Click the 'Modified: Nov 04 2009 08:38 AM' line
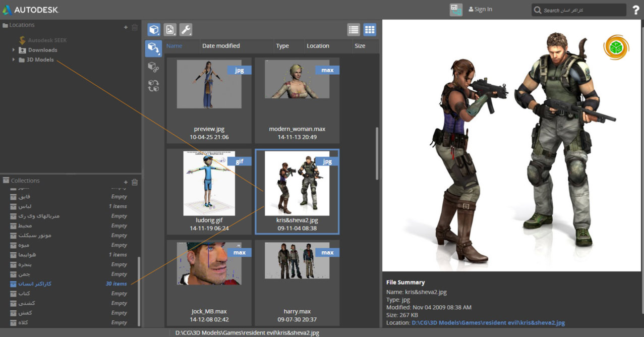 (429, 307)
